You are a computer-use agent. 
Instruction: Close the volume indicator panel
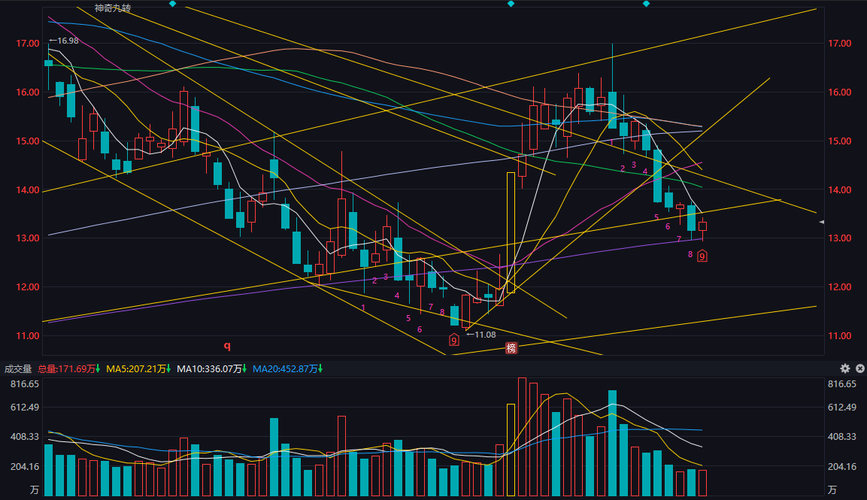click(860, 368)
